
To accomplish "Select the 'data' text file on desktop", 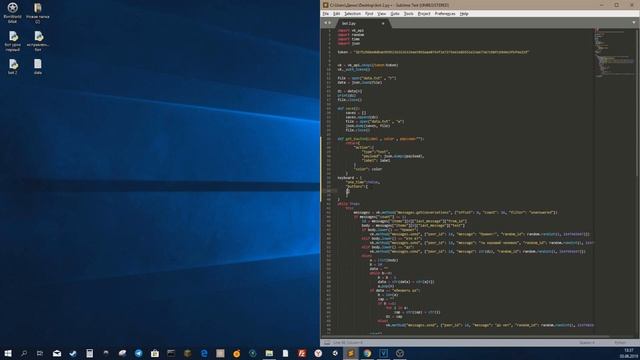I will pyautogui.click(x=38, y=67).
